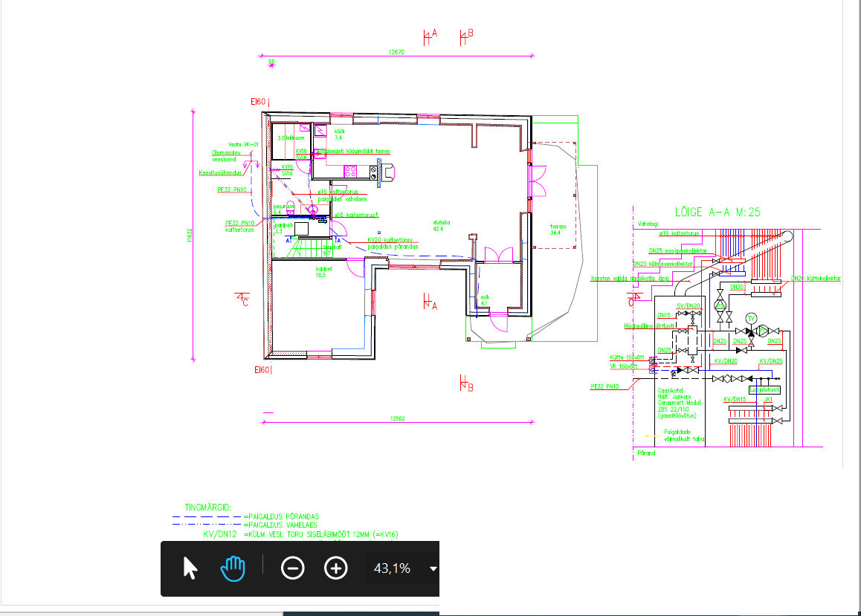The image size is (861, 616).
Task: Click the DN20 küttekollektor label
Action: (x=816, y=278)
